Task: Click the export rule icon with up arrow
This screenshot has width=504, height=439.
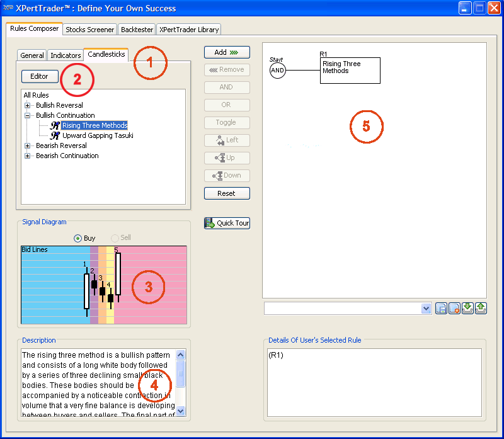Action: tap(481, 308)
